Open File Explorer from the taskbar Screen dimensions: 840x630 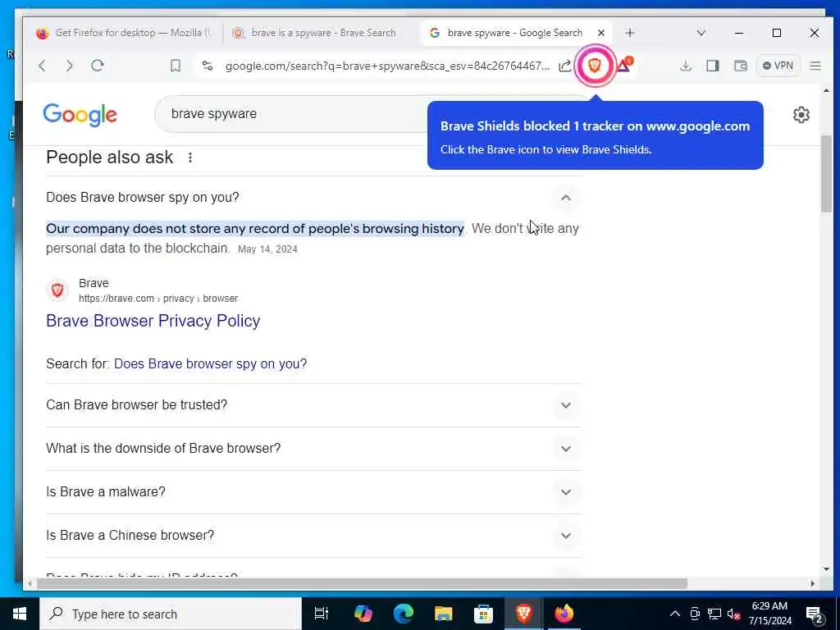click(x=444, y=614)
